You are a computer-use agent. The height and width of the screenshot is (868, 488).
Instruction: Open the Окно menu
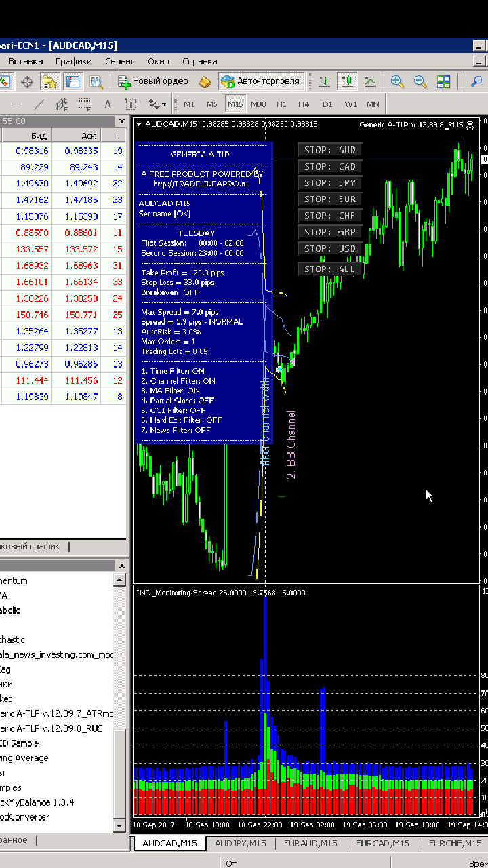coord(159,61)
